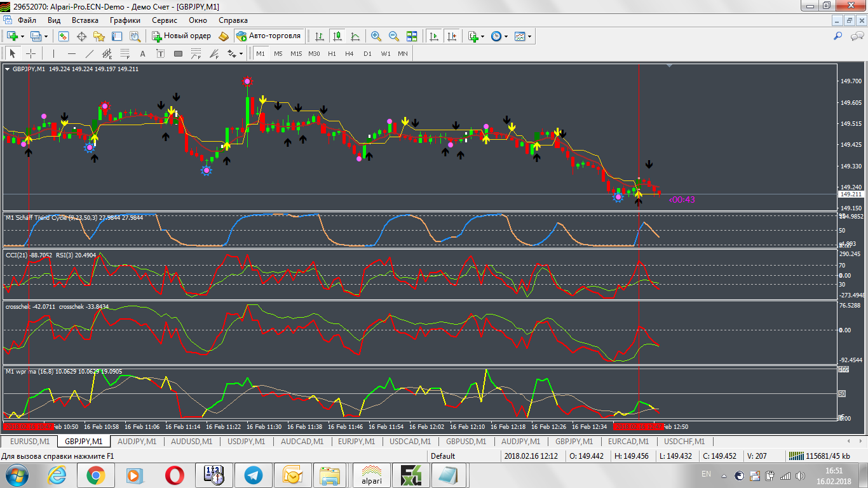Open the Файл menu
Image resolution: width=868 pixels, height=488 pixels.
coord(27,20)
